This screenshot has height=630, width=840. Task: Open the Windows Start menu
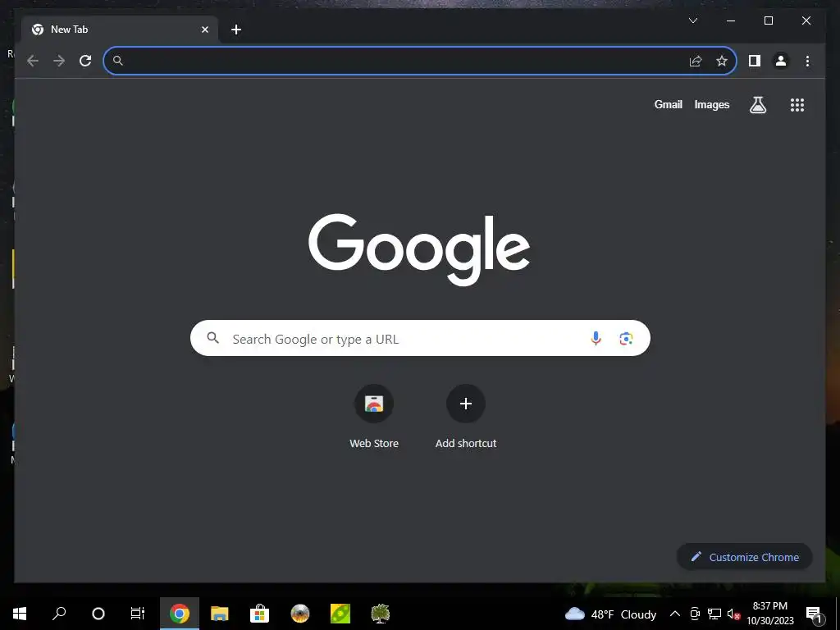click(20, 614)
